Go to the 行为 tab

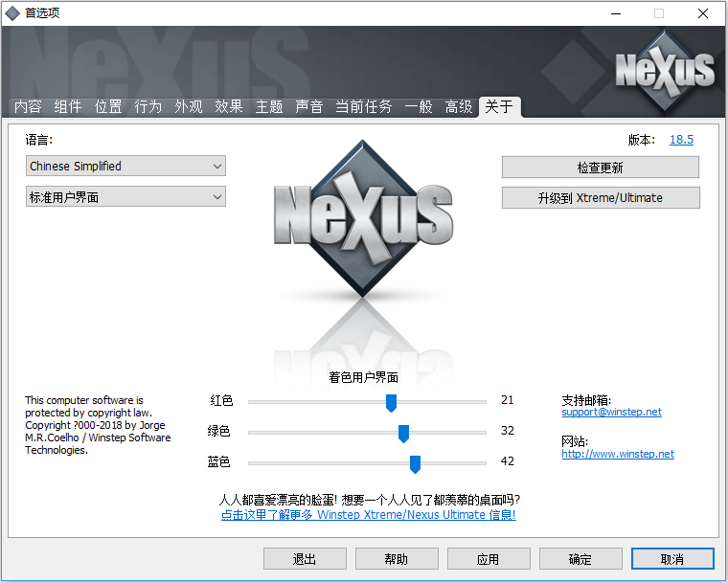click(x=148, y=107)
